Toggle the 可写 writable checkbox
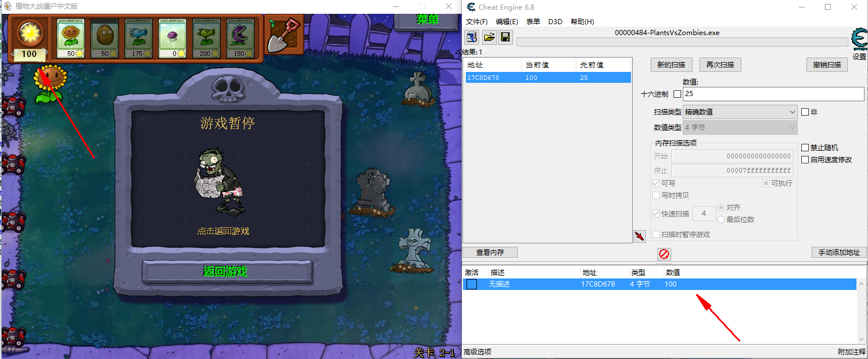 656,183
